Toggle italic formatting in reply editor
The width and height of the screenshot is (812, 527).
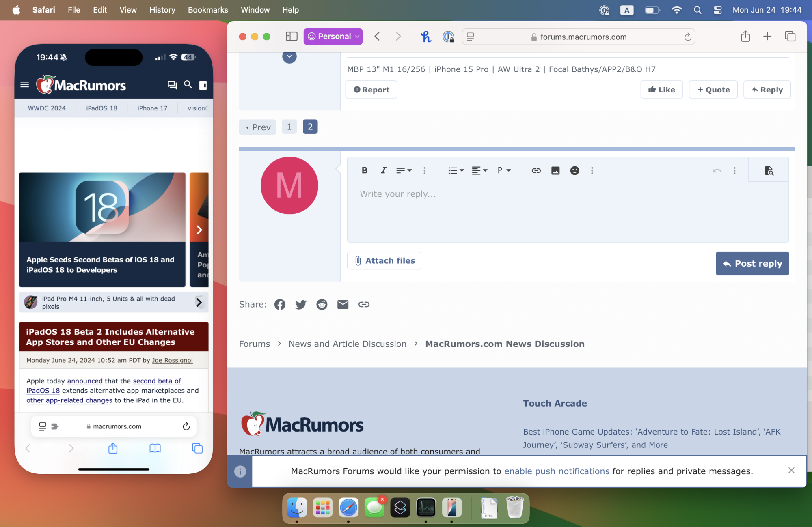pos(383,170)
